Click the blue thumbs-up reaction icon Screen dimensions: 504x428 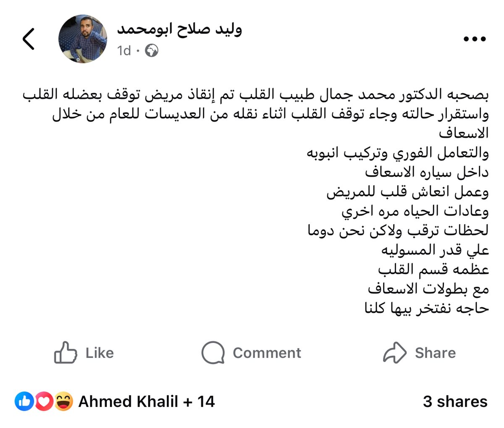(23, 402)
